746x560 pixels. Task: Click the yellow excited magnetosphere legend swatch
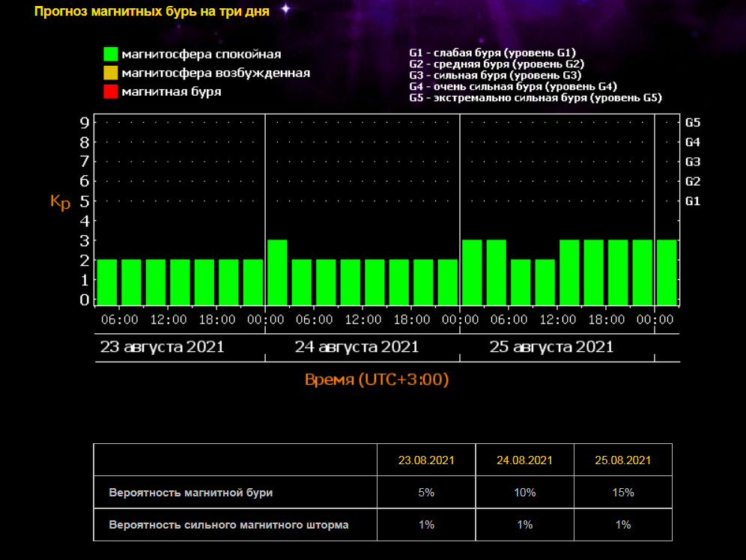tap(111, 73)
